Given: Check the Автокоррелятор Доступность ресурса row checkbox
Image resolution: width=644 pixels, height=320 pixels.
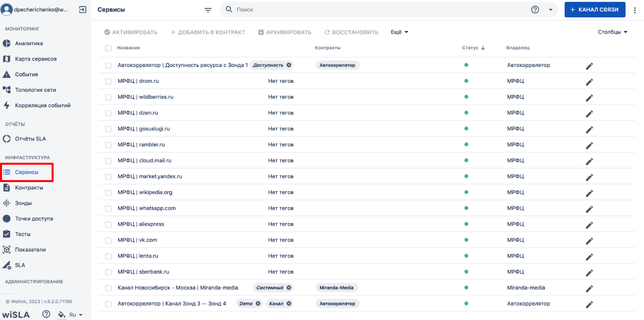Looking at the screenshot, I should click(108, 65).
